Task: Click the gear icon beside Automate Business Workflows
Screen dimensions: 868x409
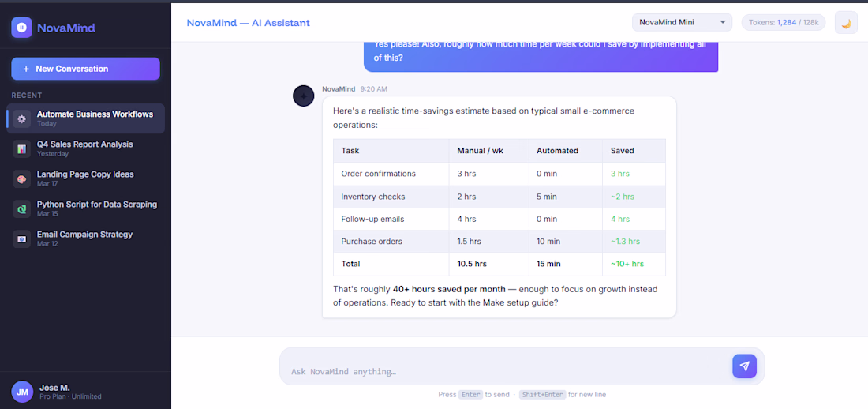Action: point(22,118)
